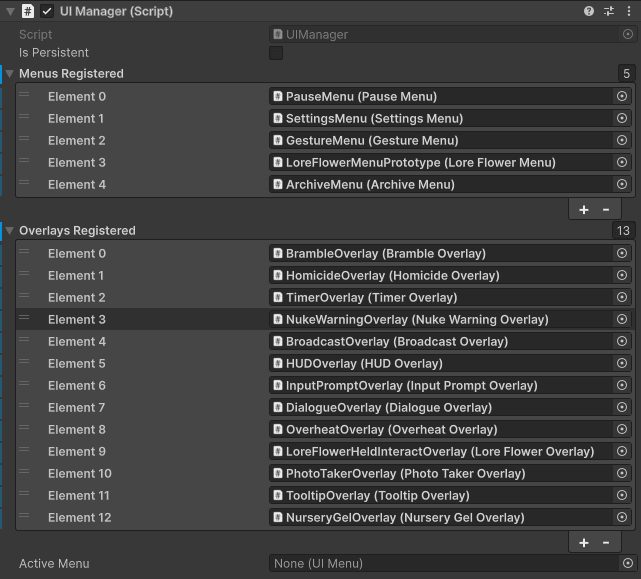
Task: Edit the Overlays Registered size field
Action: (623, 231)
